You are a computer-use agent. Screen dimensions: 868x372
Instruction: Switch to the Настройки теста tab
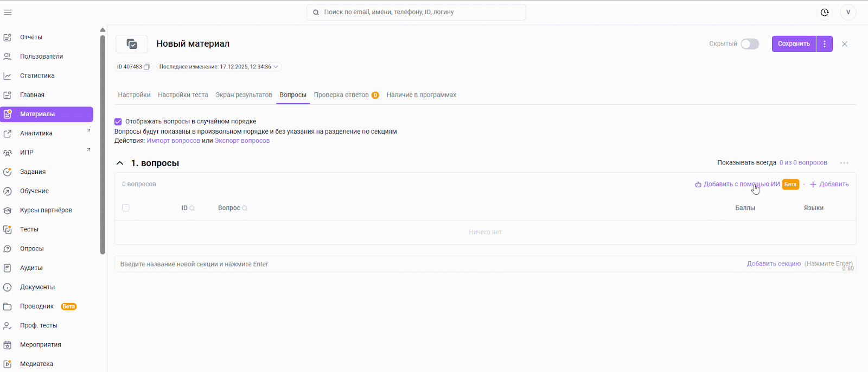tap(183, 95)
